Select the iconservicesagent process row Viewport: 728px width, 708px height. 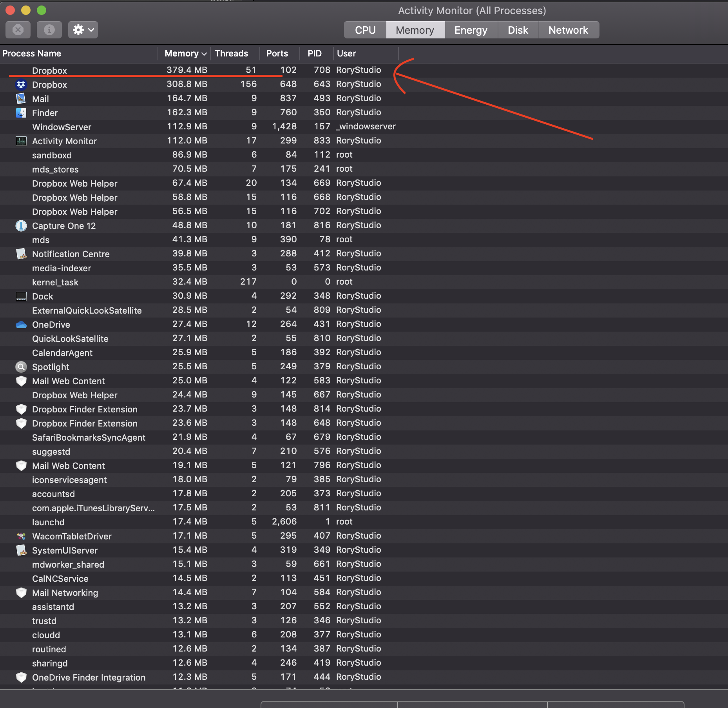click(364, 479)
